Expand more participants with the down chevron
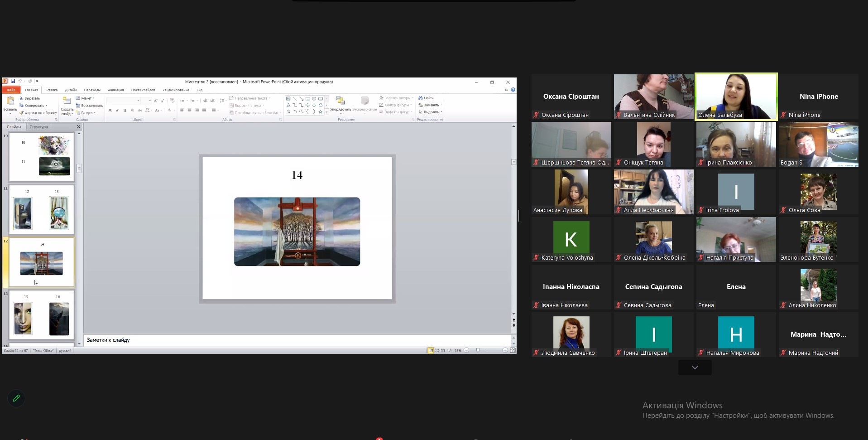This screenshot has width=868, height=440. [695, 367]
